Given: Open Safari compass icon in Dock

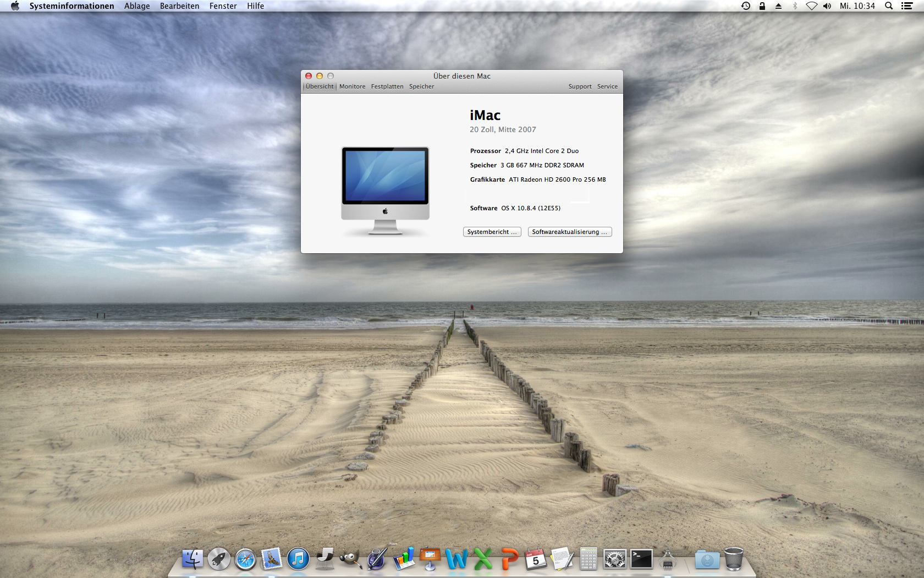Looking at the screenshot, I should [x=245, y=559].
